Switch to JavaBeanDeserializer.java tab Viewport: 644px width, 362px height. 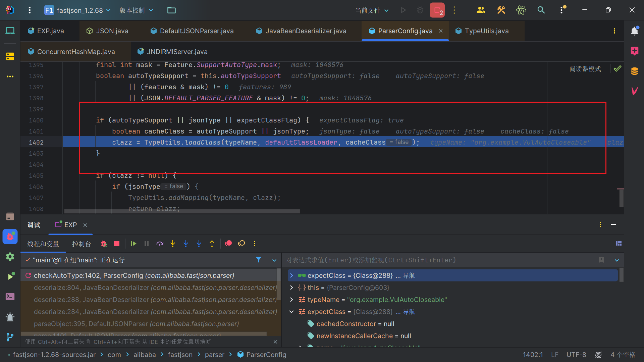(301, 31)
